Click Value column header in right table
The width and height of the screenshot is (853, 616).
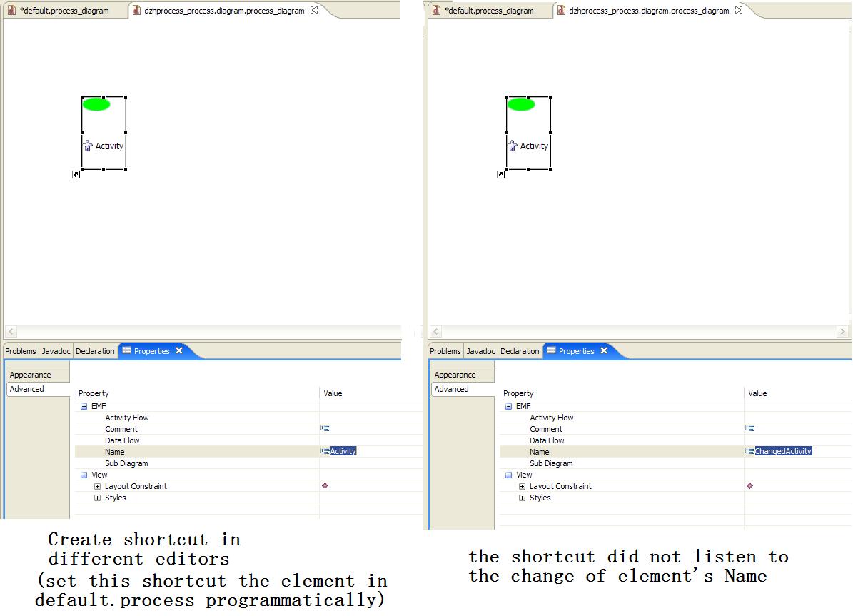[798, 393]
